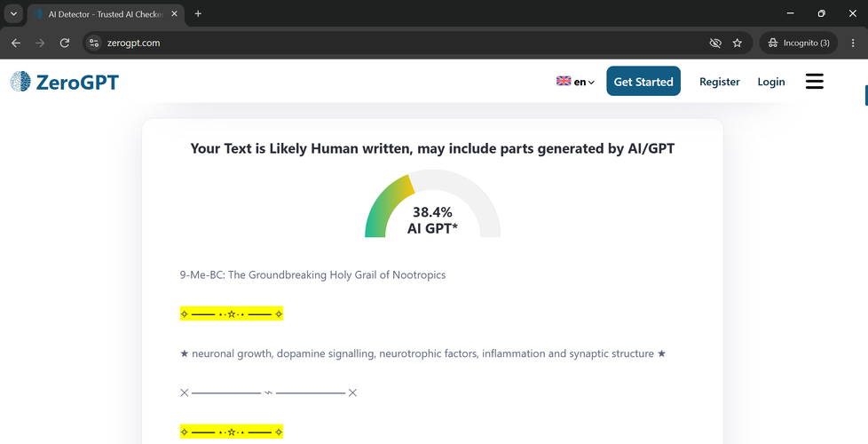Click the page scrollbar thumb

pyautogui.click(x=866, y=95)
